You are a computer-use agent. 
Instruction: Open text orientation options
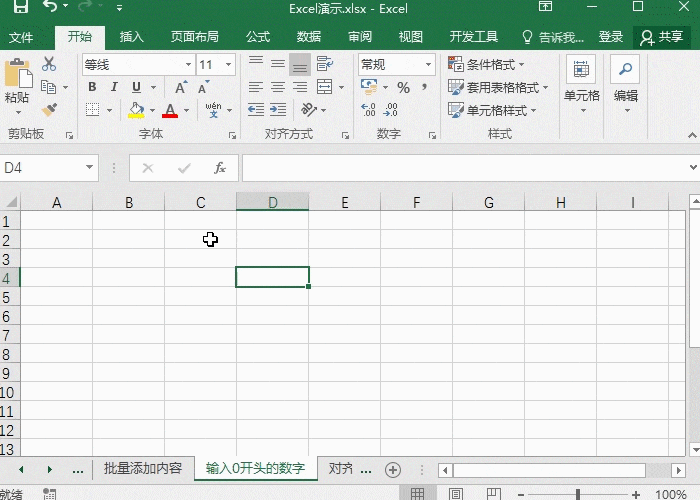[309, 110]
